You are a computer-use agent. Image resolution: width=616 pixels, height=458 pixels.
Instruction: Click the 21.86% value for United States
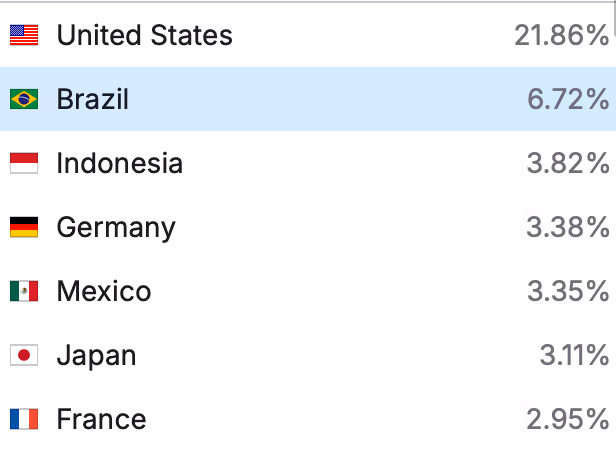[x=561, y=36]
